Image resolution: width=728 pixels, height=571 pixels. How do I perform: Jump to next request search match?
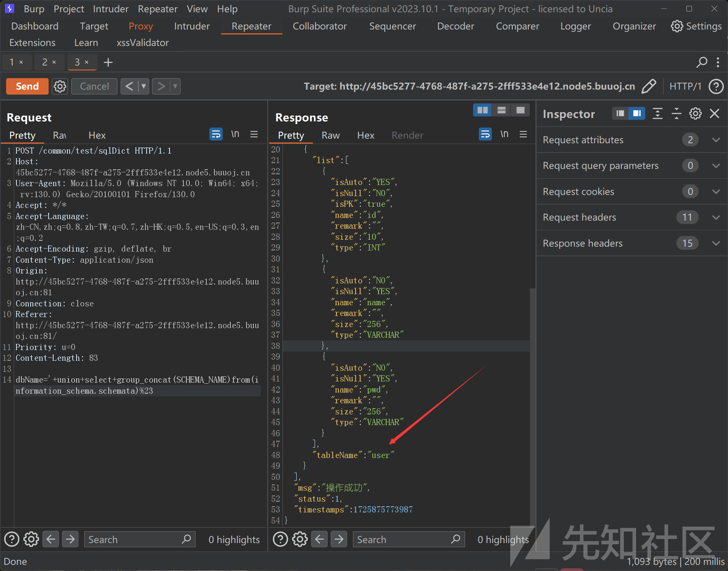tap(70, 539)
